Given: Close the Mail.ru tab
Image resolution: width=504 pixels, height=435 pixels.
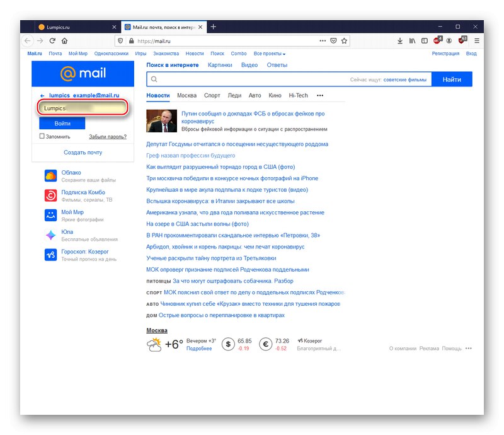Looking at the screenshot, I should 200,27.
